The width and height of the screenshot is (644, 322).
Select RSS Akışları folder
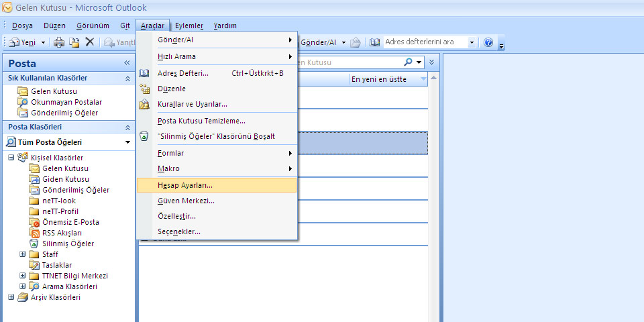tap(62, 233)
